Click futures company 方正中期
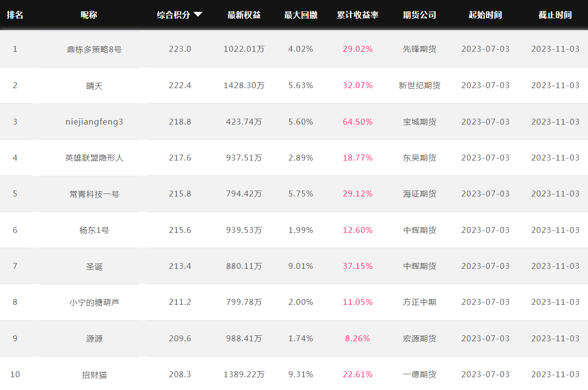This screenshot has height=390, width=588. (419, 302)
